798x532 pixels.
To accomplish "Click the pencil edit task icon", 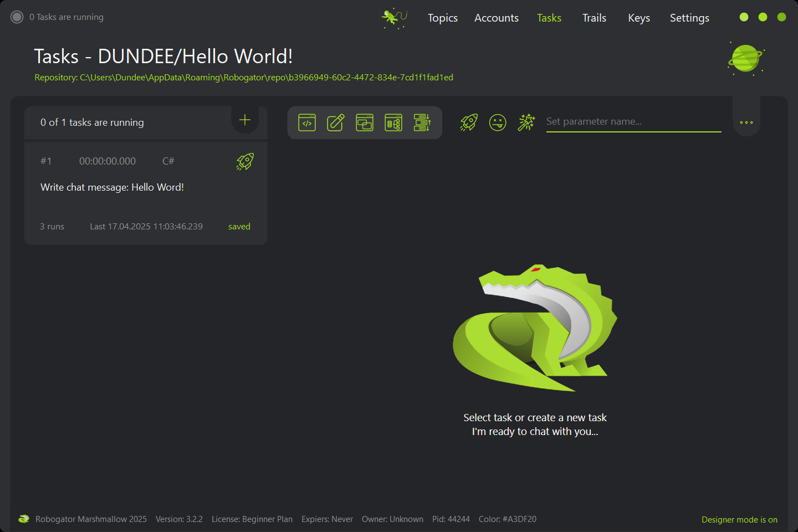I will pos(336,122).
